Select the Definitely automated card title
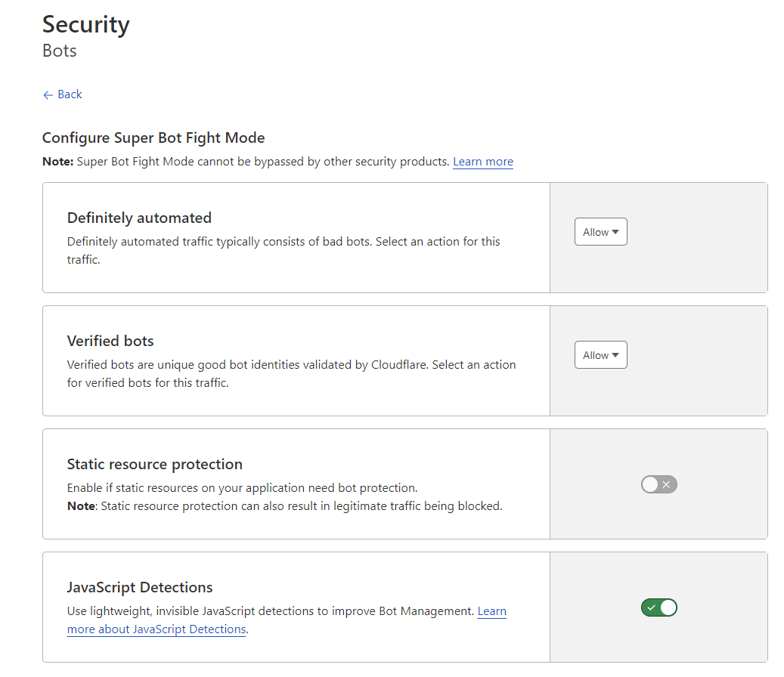The width and height of the screenshot is (784, 677). (x=139, y=218)
